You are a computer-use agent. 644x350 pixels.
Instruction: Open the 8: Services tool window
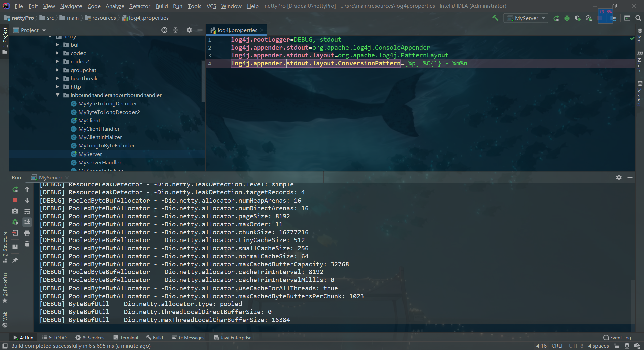click(90, 338)
